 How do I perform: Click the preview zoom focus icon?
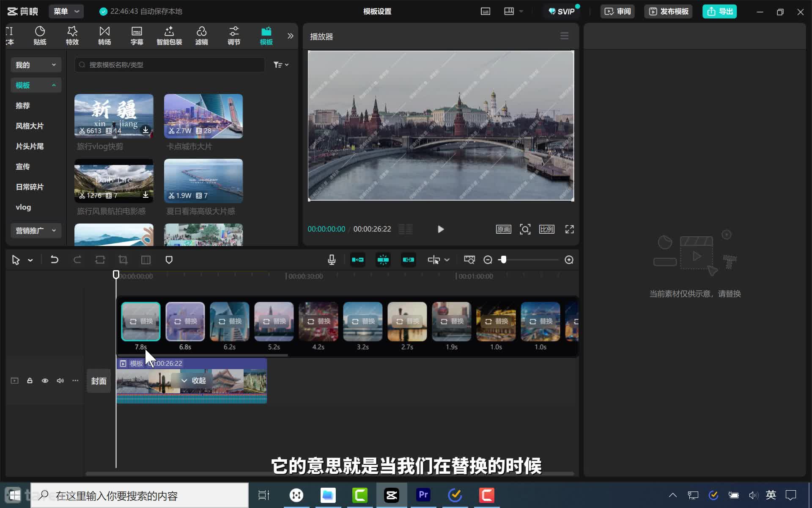tap(525, 229)
